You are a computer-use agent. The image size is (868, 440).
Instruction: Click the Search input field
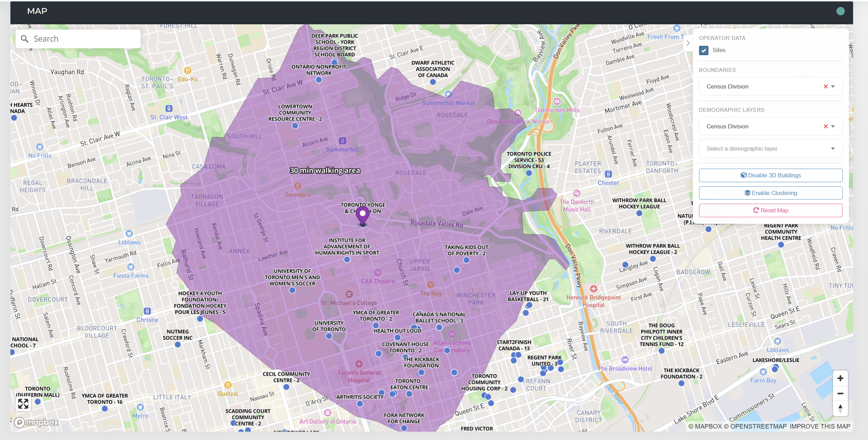[x=78, y=39]
